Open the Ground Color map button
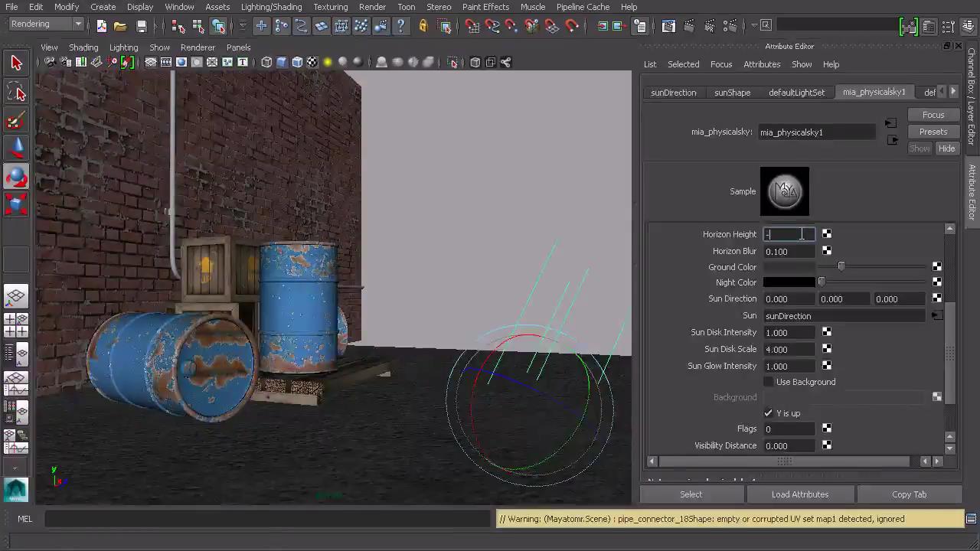Viewport: 980px width, 551px height. point(936,266)
